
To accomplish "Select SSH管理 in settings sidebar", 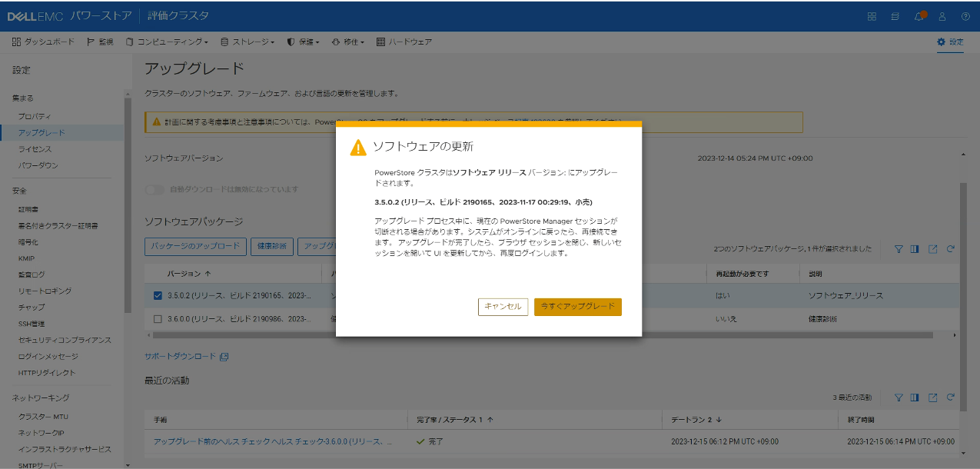I will click(32, 324).
